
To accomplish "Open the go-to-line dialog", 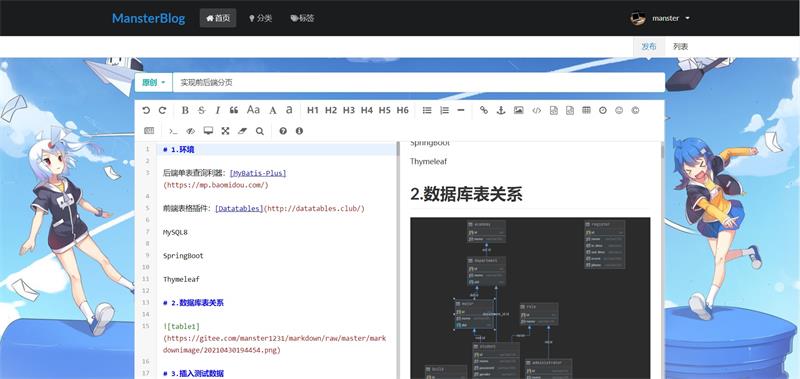I will click(x=173, y=131).
